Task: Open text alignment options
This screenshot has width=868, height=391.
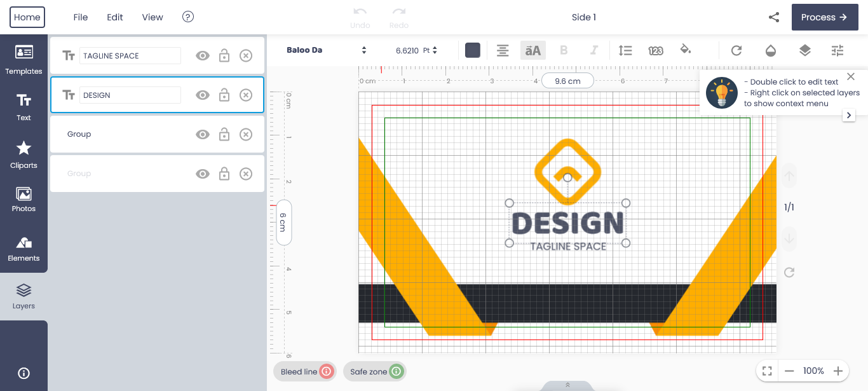Action: coord(503,50)
